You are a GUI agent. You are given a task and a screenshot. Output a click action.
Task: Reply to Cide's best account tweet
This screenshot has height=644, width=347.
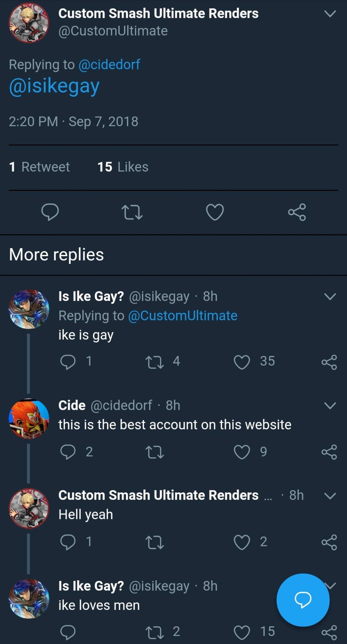[68, 452]
